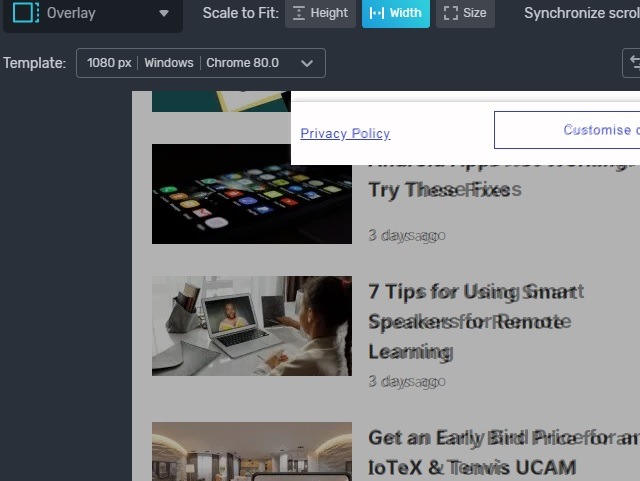This screenshot has width=640, height=481.
Task: Select Scale to Fit Width
Action: [x=396, y=13]
